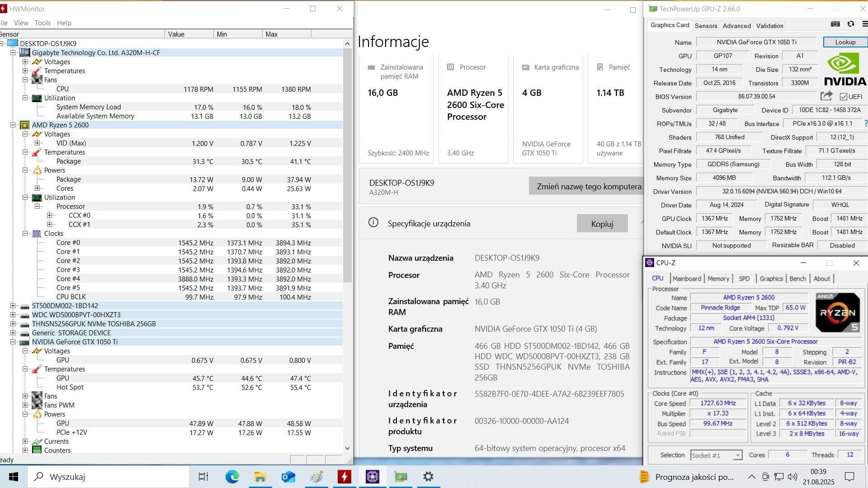
Task: Open Outlook from the taskbar
Action: (x=288, y=477)
